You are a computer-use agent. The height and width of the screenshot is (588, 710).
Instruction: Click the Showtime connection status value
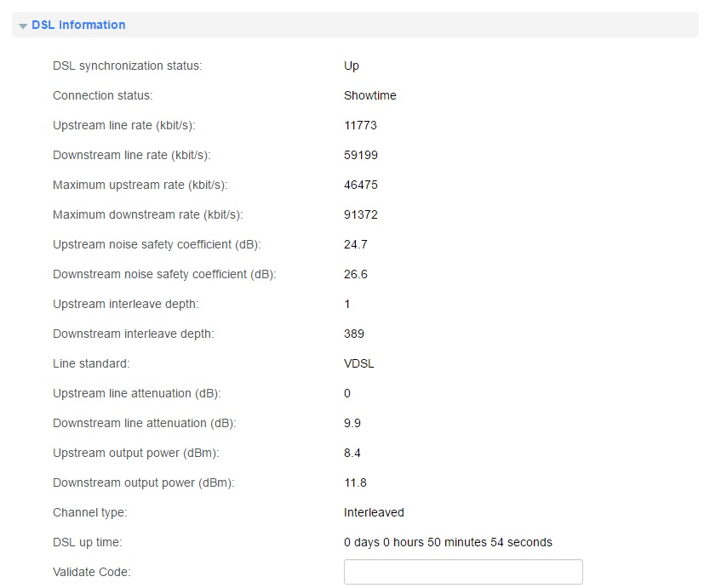point(370,95)
